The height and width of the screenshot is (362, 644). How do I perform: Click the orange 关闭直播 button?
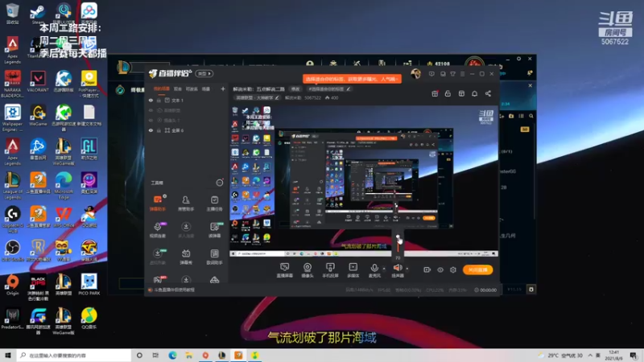tap(477, 269)
